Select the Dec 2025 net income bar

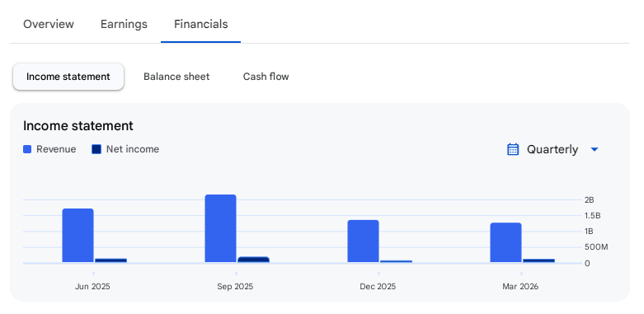[396, 261]
